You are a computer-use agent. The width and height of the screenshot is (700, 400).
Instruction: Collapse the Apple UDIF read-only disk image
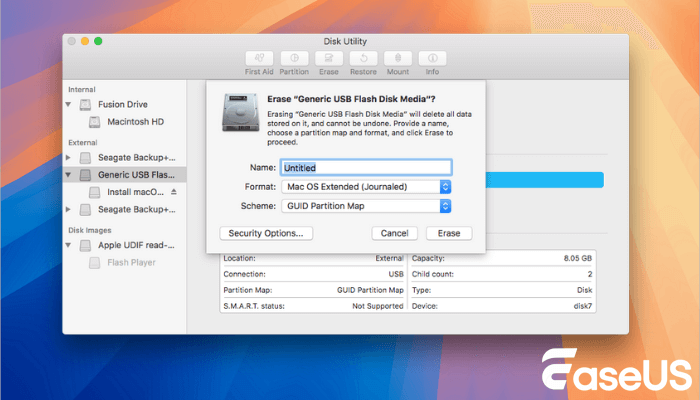69,245
